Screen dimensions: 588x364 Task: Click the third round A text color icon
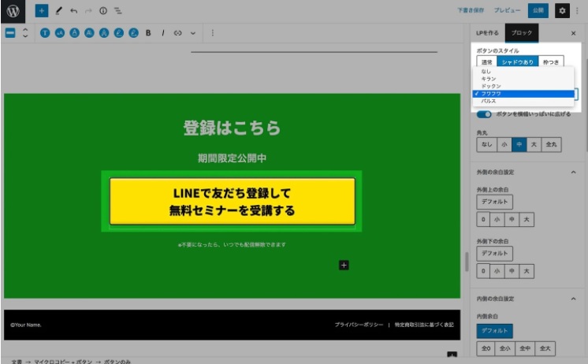(75, 33)
